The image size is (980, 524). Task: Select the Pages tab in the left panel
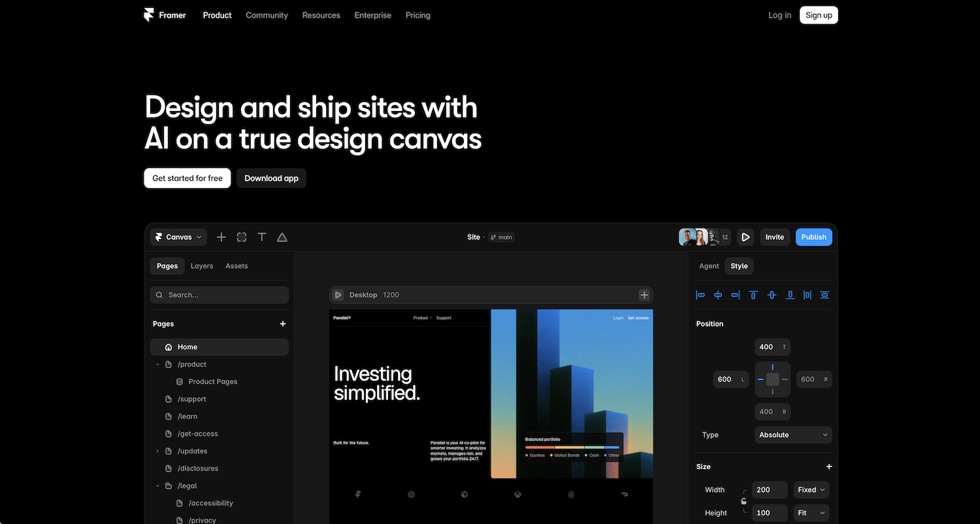tap(167, 266)
